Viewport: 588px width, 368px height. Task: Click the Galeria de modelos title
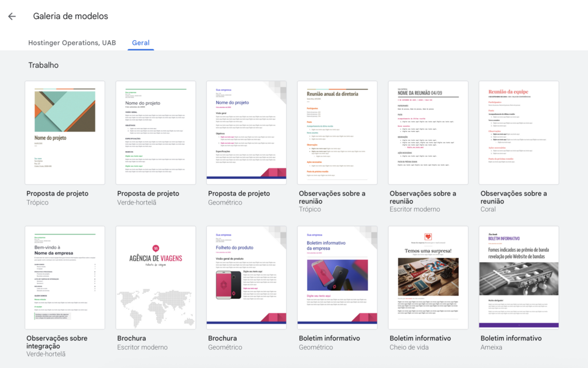(x=71, y=16)
